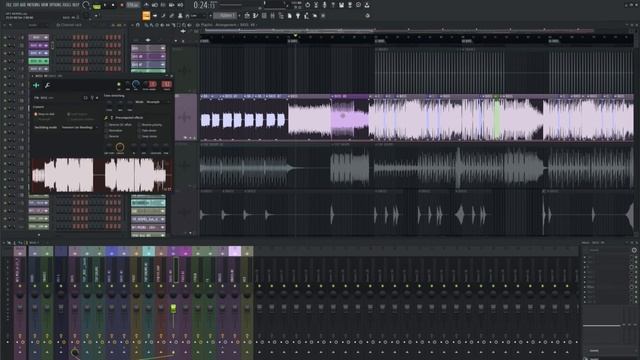This screenshot has width=640, height=360.
Task: Click the playlist timeline ruler playhead marker
Action: (x=295, y=36)
